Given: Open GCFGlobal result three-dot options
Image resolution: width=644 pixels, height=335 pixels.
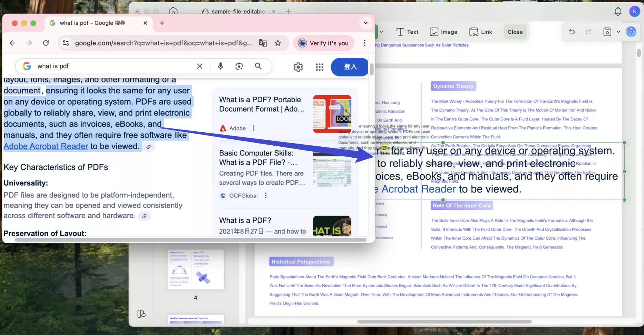Looking at the screenshot, I should 266,195.
